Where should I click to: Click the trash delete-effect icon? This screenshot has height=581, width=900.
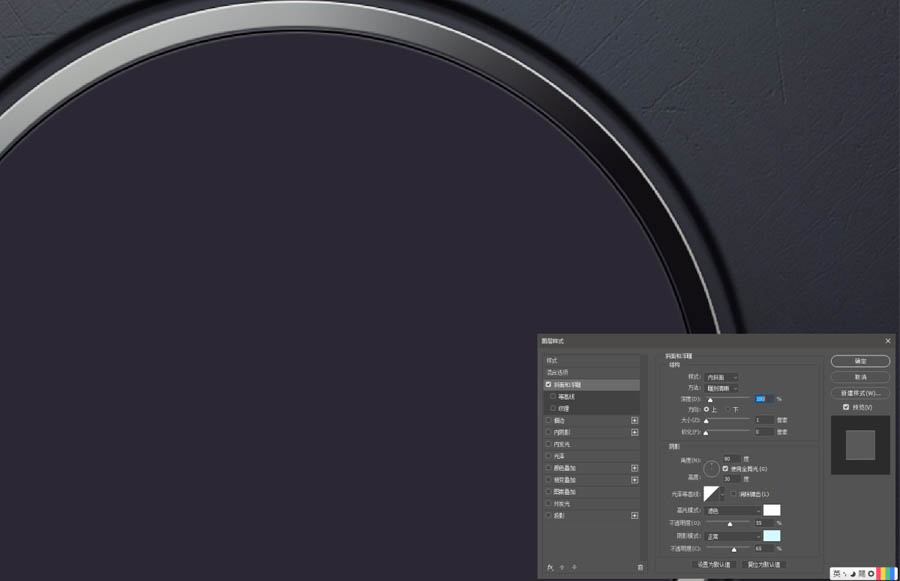pos(640,567)
